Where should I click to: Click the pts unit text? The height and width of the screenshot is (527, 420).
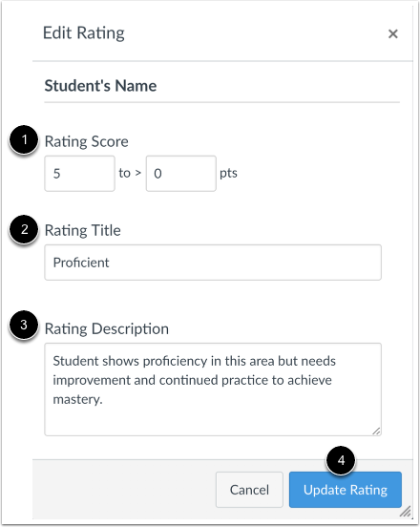(228, 174)
